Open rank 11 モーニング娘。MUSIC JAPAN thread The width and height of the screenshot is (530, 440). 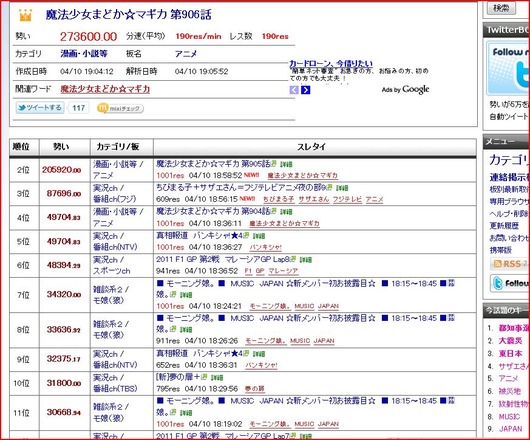point(305,406)
